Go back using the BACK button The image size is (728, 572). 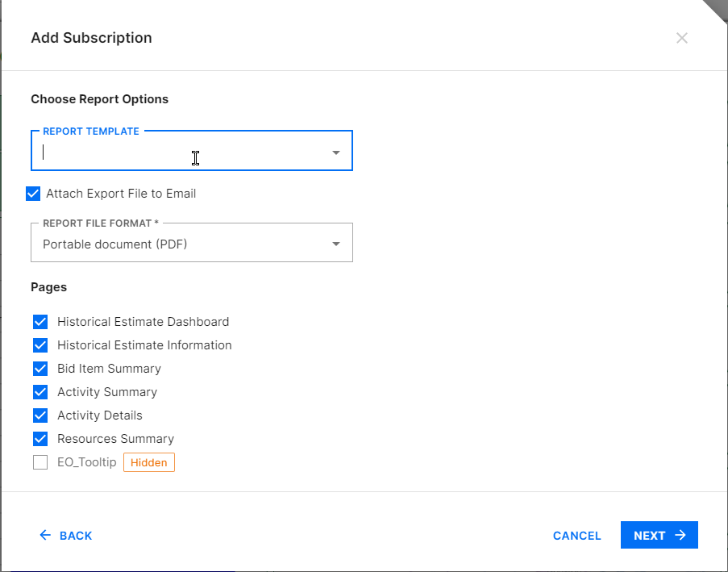click(66, 536)
